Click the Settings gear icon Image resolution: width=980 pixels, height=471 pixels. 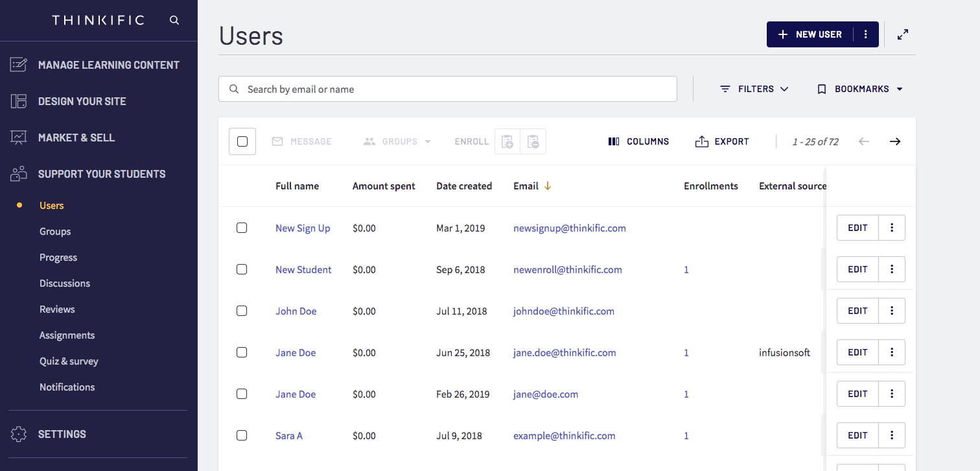click(19, 434)
